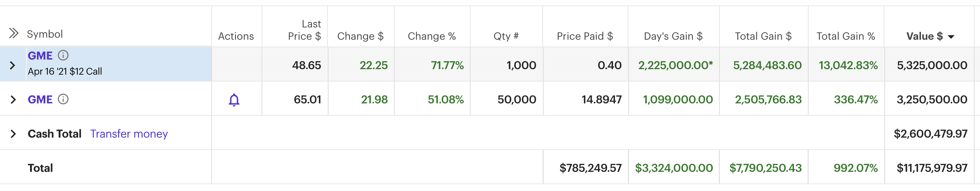Expand the Cash Total row

13,134
